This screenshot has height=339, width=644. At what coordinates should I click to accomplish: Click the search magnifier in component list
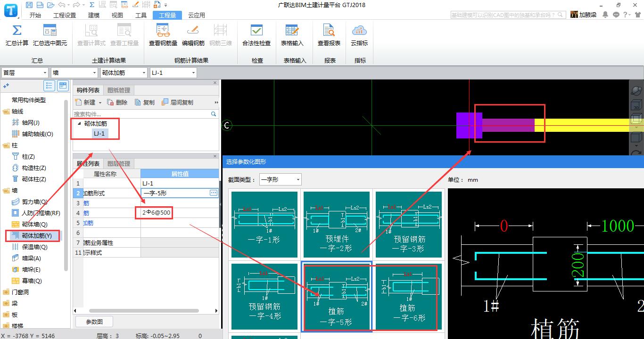(214, 114)
